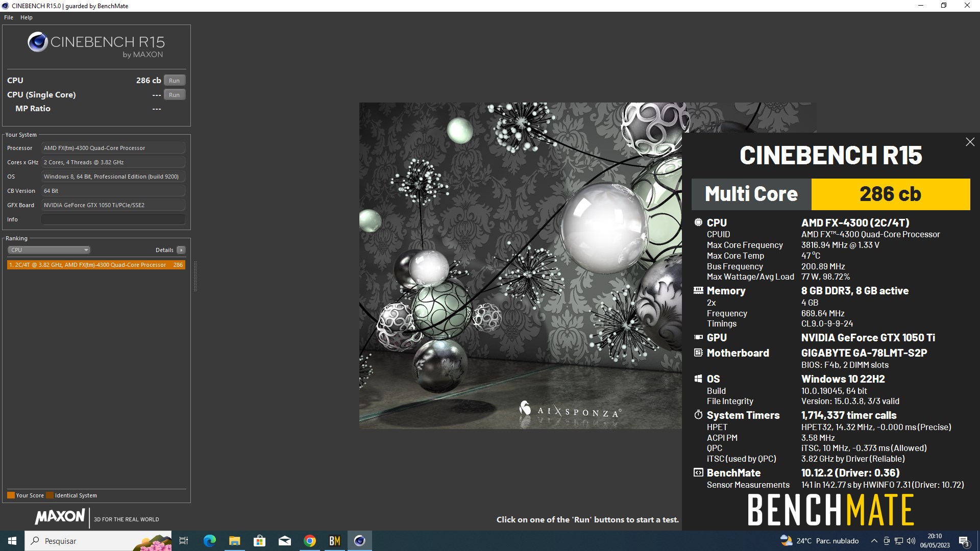980x551 pixels.
Task: Click the GFX Board value field
Action: click(113, 205)
